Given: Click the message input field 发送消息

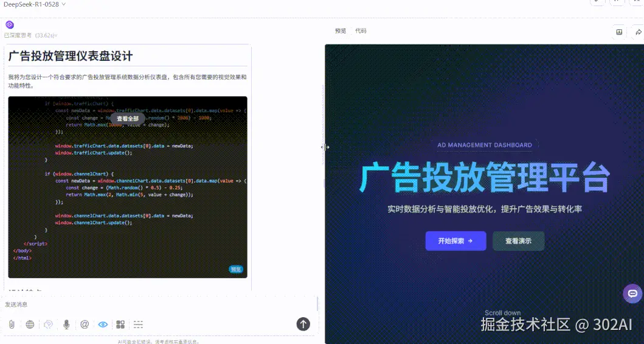Looking at the screenshot, I should (x=159, y=304).
